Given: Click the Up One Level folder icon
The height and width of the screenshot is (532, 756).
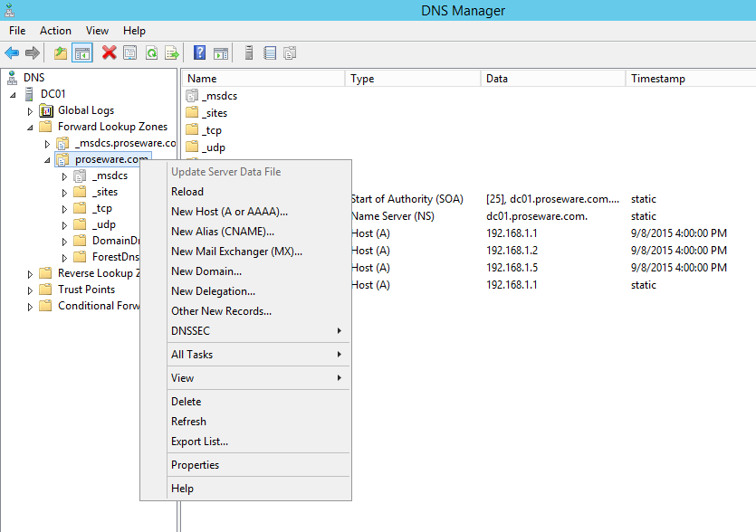Looking at the screenshot, I should pos(61,53).
